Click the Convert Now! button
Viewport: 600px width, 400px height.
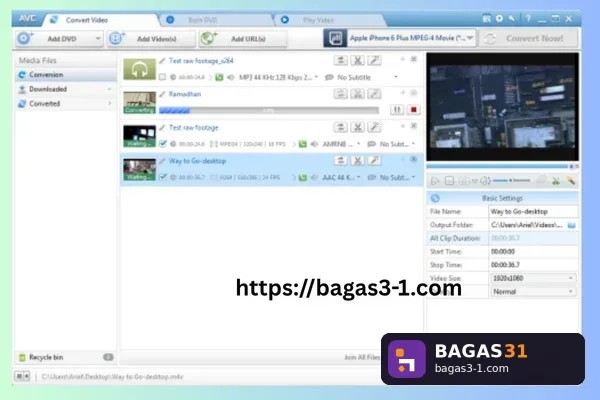coord(530,39)
